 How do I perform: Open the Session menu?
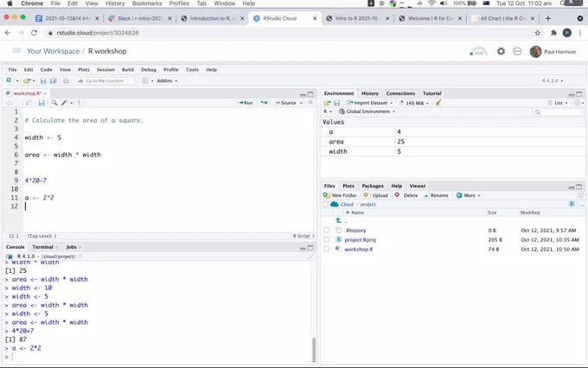pos(105,70)
